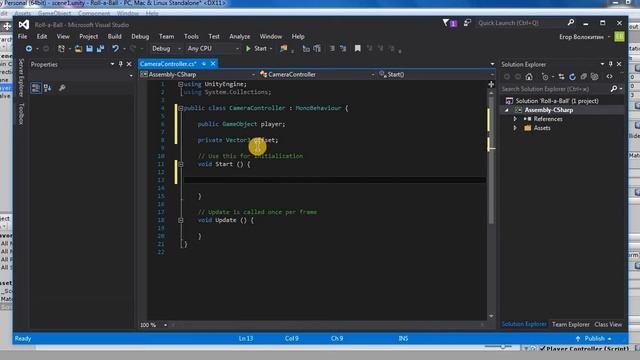The image size is (640, 360).
Task: Save the current file with the Save icon
Action: point(89,49)
